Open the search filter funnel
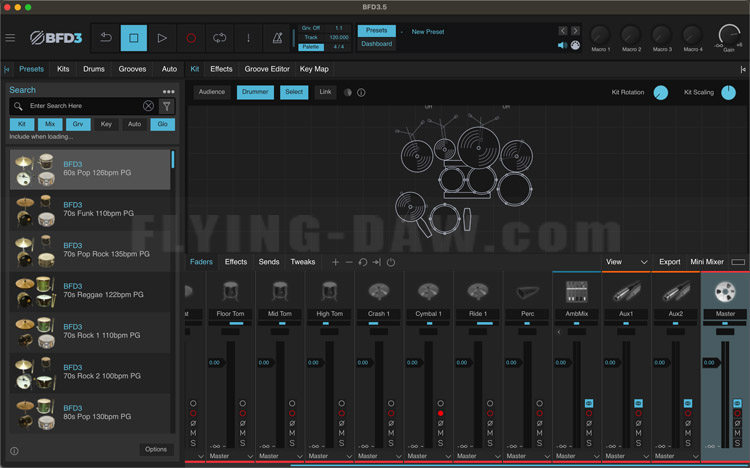The width and height of the screenshot is (750, 468). (x=166, y=106)
